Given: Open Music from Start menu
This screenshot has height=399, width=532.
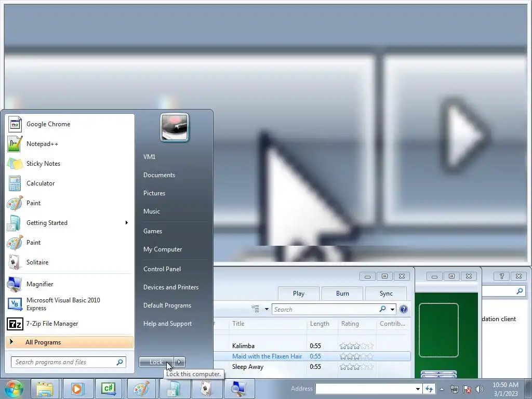Looking at the screenshot, I should tap(174, 211).
